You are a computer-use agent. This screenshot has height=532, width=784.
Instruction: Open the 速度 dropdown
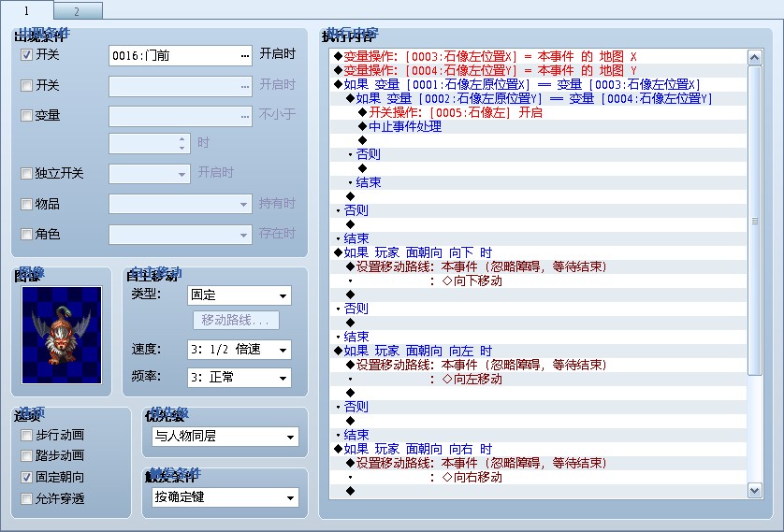pyautogui.click(x=239, y=350)
